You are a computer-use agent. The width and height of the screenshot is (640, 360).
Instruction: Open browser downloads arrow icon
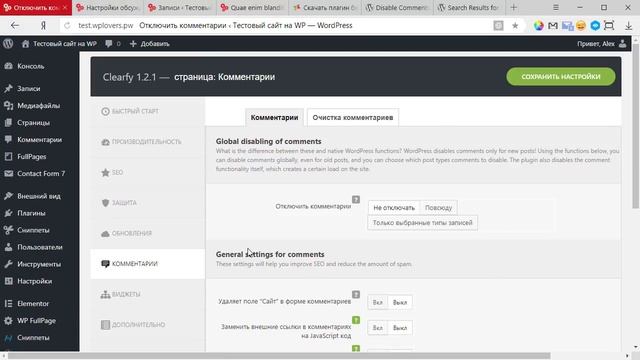coord(629,26)
